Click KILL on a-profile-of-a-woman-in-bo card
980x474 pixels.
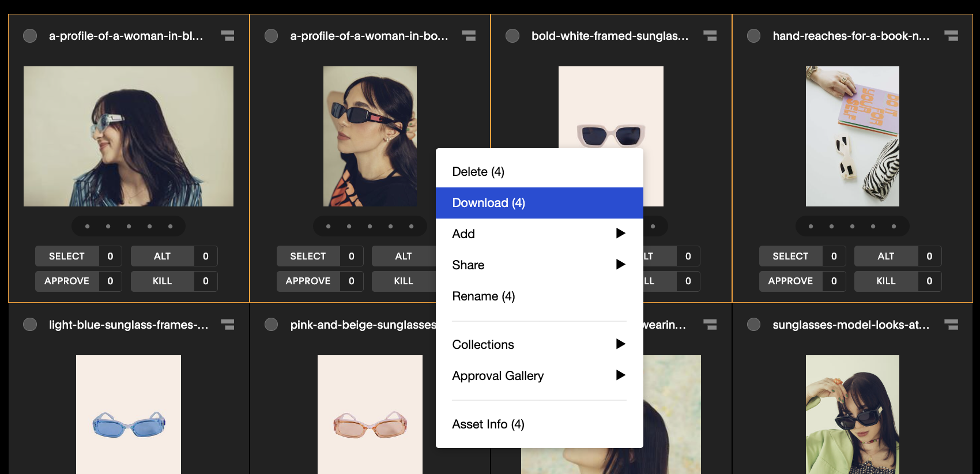pyautogui.click(x=404, y=281)
